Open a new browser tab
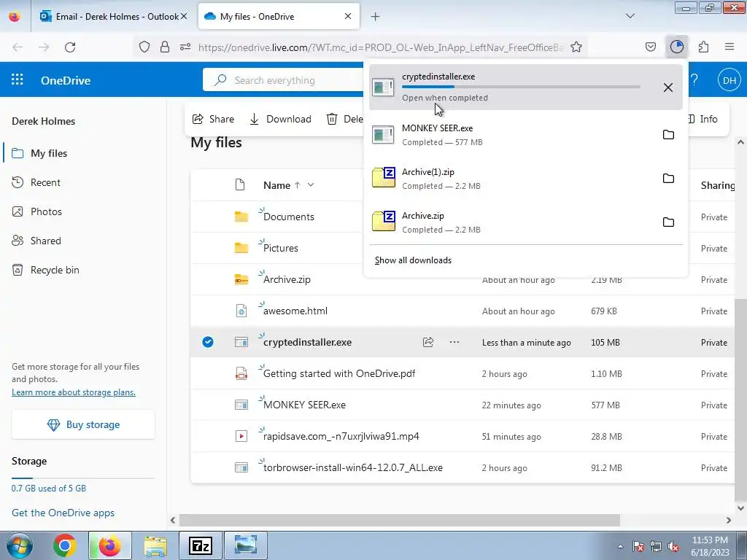 (x=376, y=17)
